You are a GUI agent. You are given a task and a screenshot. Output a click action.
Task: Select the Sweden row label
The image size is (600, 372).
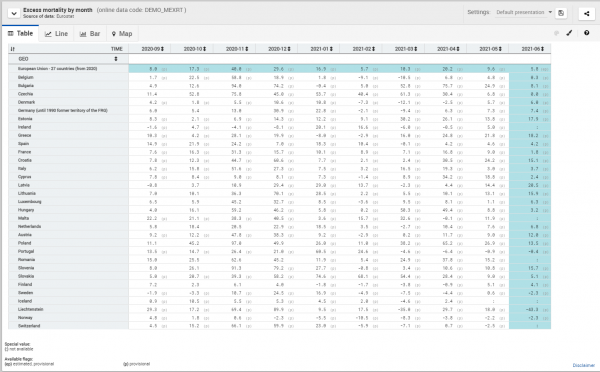pyautogui.click(x=25, y=293)
